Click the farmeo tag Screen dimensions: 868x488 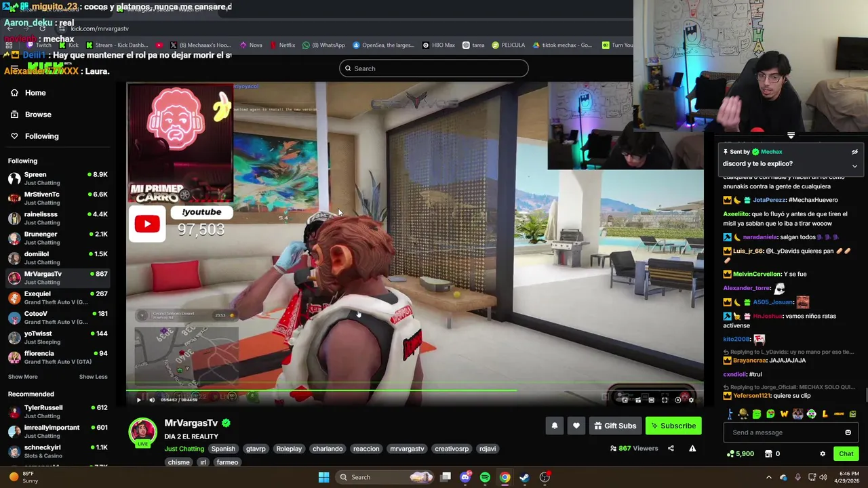coord(227,462)
